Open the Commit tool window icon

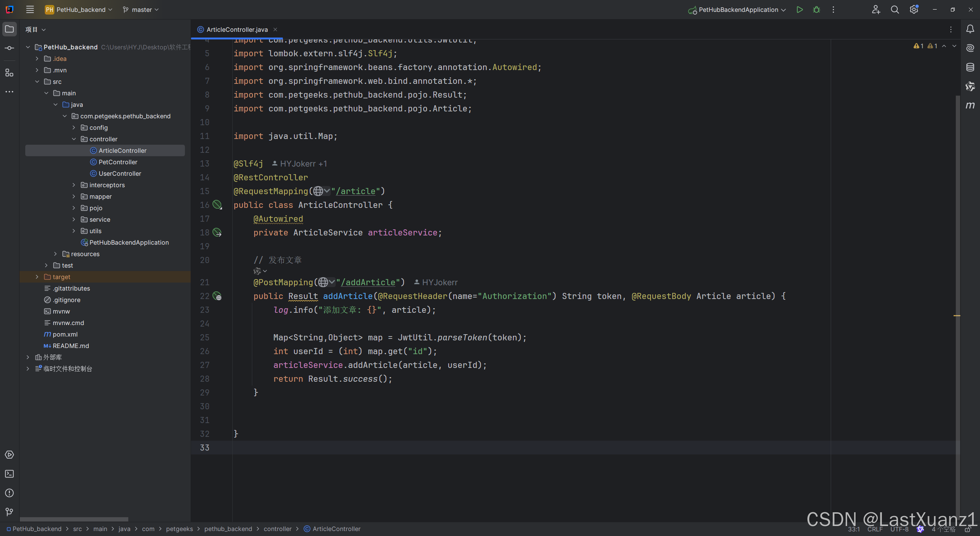9,48
